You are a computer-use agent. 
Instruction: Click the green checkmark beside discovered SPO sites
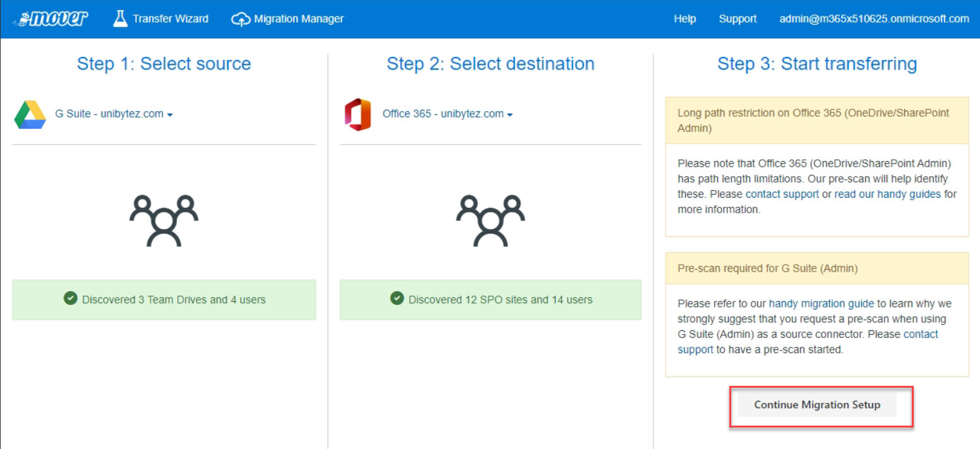[397, 300]
